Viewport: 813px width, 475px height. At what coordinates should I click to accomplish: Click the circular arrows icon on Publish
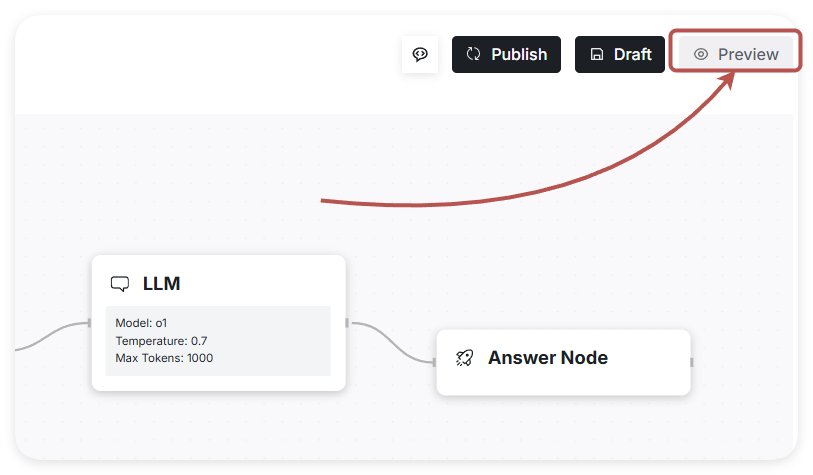coord(474,54)
